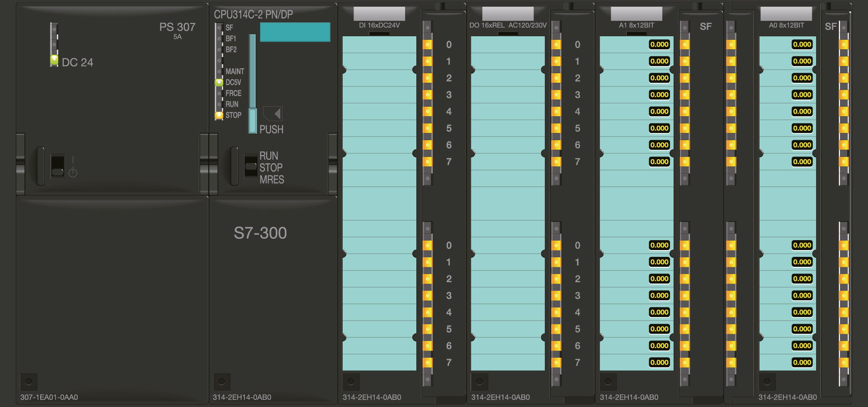Toggle DI 16xDC24V lower group input 0
This screenshot has height=407, width=868.
428,245
